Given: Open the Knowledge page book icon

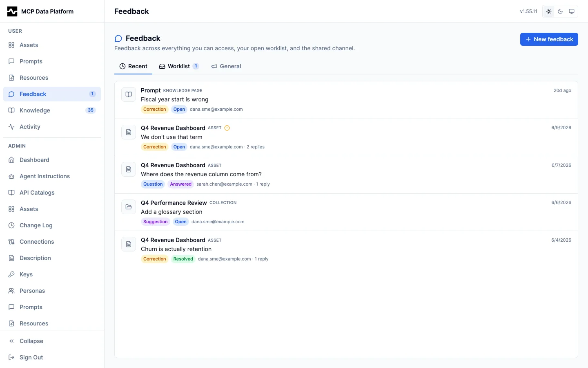Looking at the screenshot, I should click(11, 110).
